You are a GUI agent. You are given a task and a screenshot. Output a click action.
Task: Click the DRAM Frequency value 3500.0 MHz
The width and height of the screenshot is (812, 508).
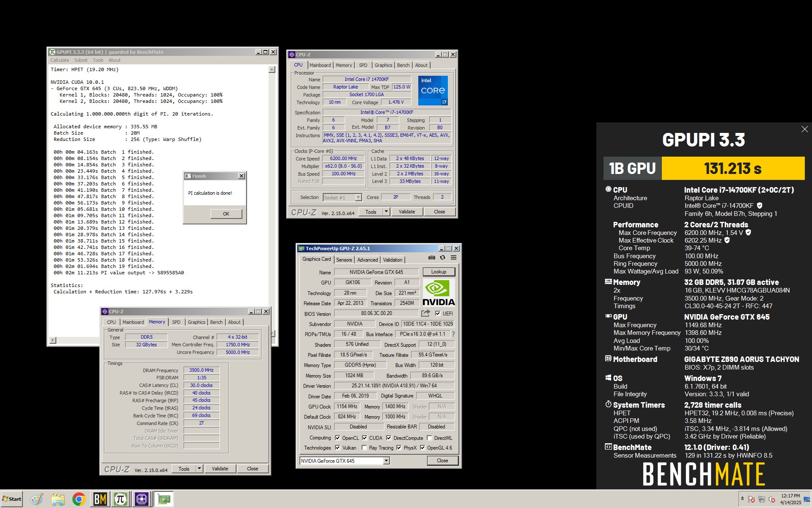tap(201, 370)
